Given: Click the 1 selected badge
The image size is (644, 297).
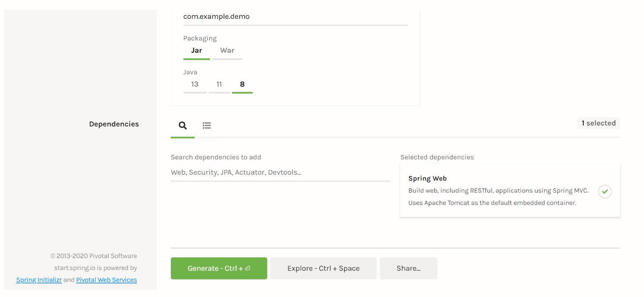Looking at the screenshot, I should pyautogui.click(x=598, y=123).
